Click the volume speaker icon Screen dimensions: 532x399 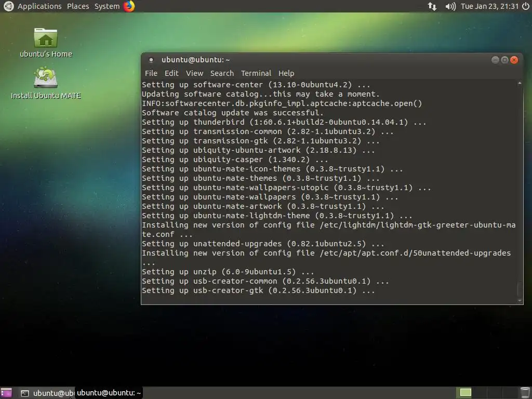[x=450, y=6]
